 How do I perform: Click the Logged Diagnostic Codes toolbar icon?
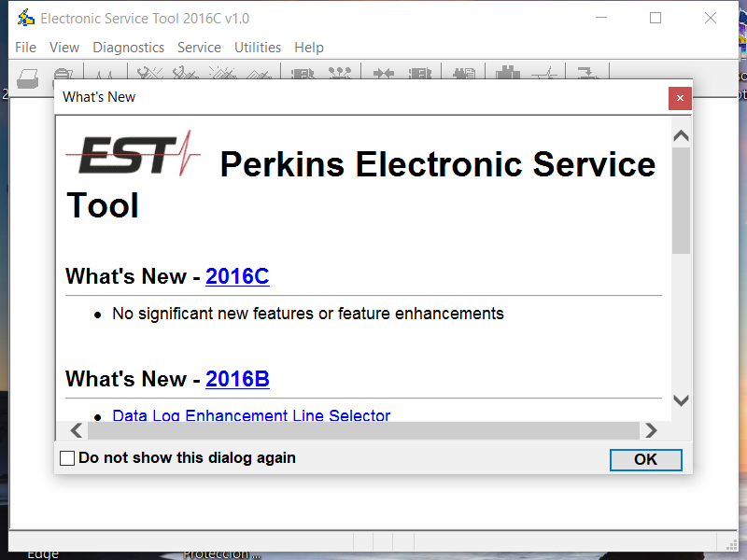tap(185, 74)
